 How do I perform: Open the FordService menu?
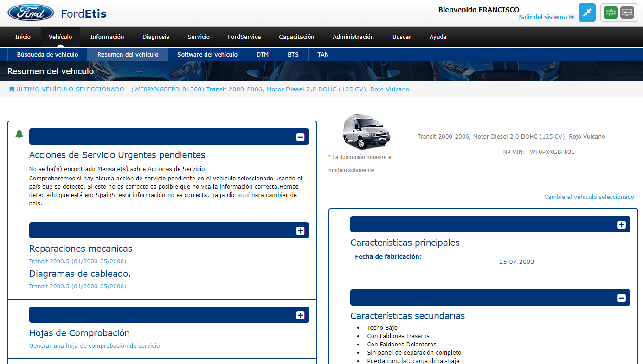[244, 37]
